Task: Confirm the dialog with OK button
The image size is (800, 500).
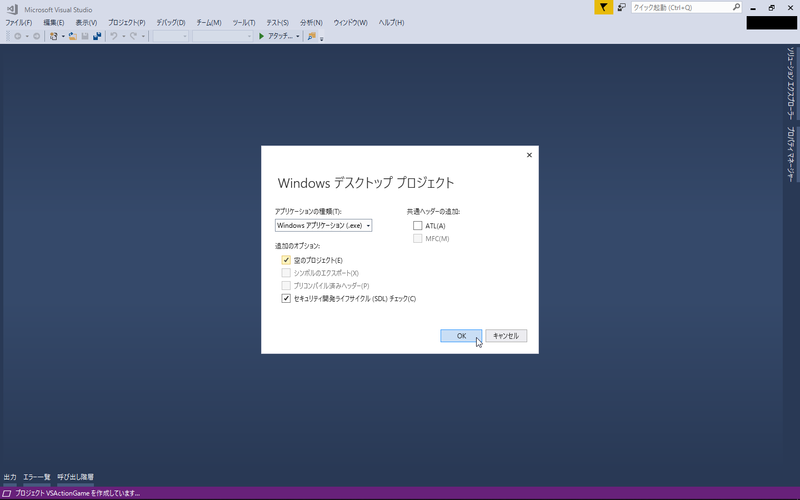Action: (x=461, y=336)
